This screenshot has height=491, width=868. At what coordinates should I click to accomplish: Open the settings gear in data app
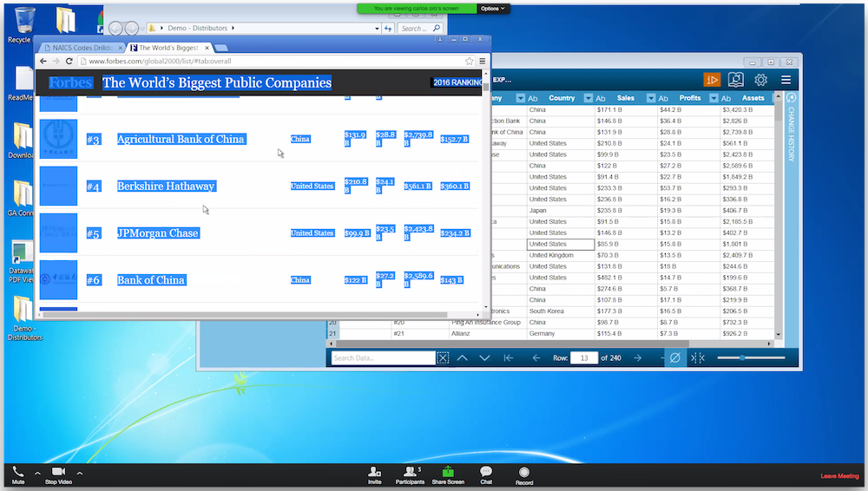click(x=760, y=80)
